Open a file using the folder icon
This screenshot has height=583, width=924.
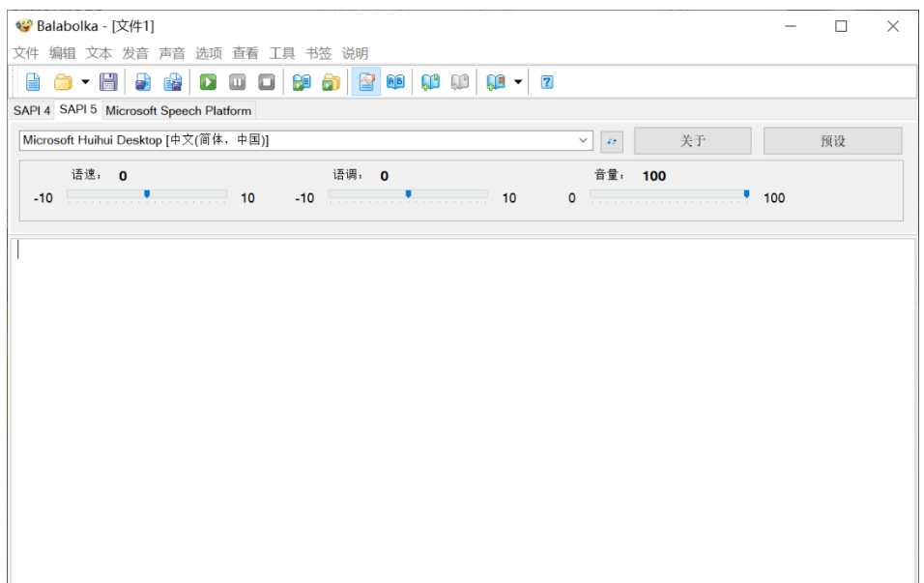pyautogui.click(x=63, y=82)
